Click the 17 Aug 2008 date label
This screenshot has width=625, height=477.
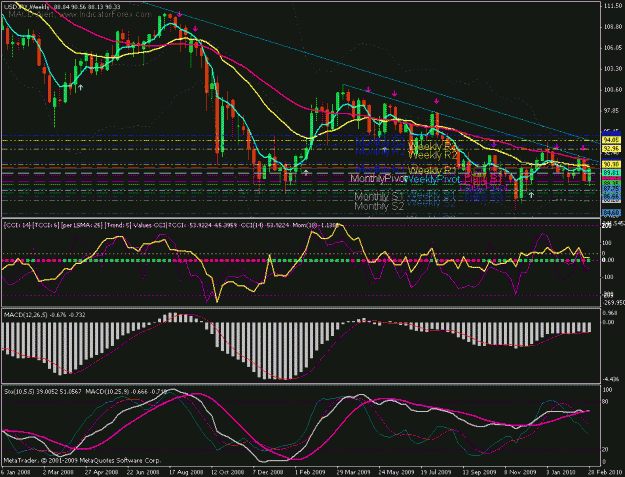pyautogui.click(x=185, y=472)
